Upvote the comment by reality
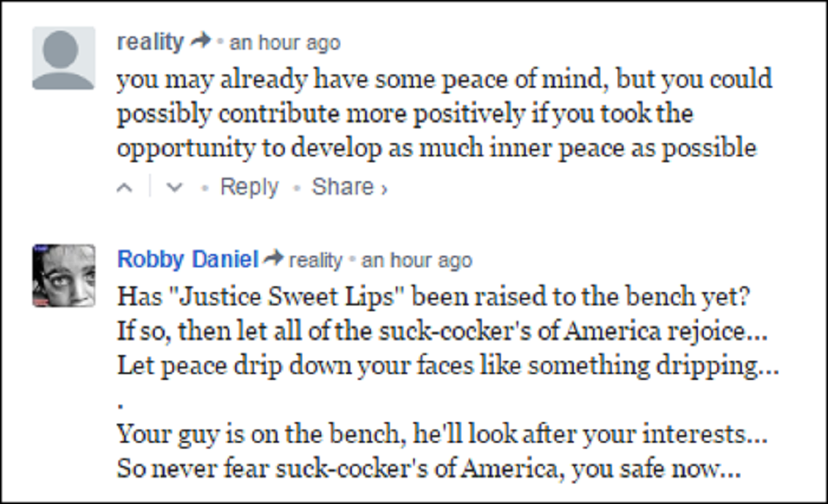Screen dimensions: 828x504 coord(125,188)
